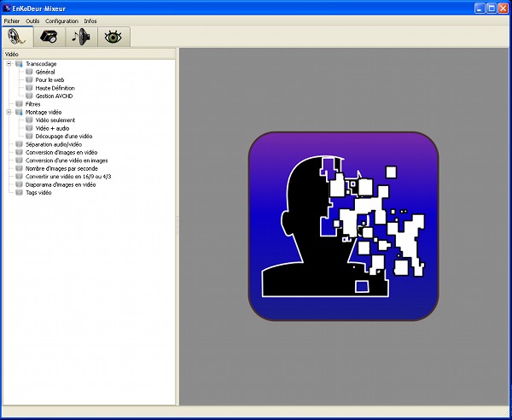Open the Infos menu
Screen dimensions: 512x420
click(x=90, y=20)
